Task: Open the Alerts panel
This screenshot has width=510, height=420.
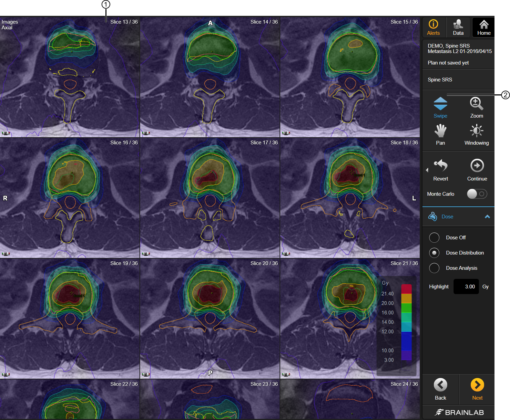Action: pos(433,27)
